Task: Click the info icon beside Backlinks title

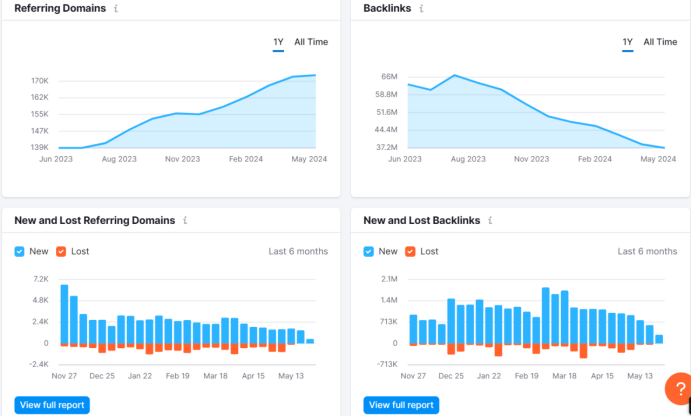Action: pyautogui.click(x=421, y=8)
